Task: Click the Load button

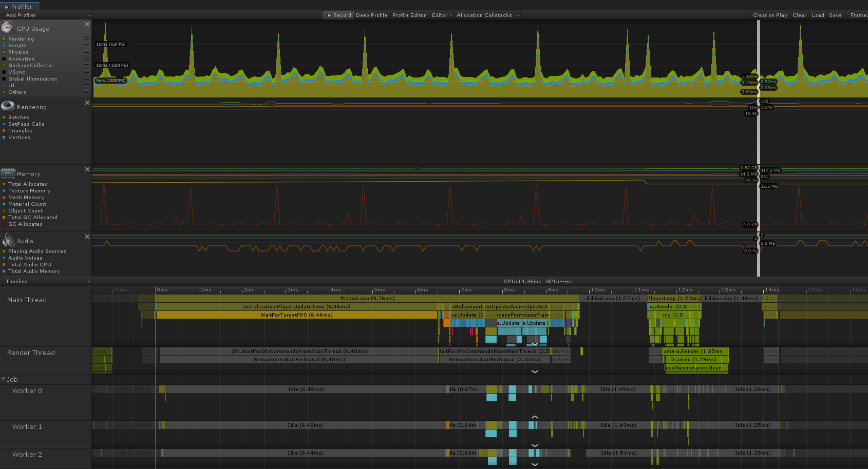Action: coord(818,15)
